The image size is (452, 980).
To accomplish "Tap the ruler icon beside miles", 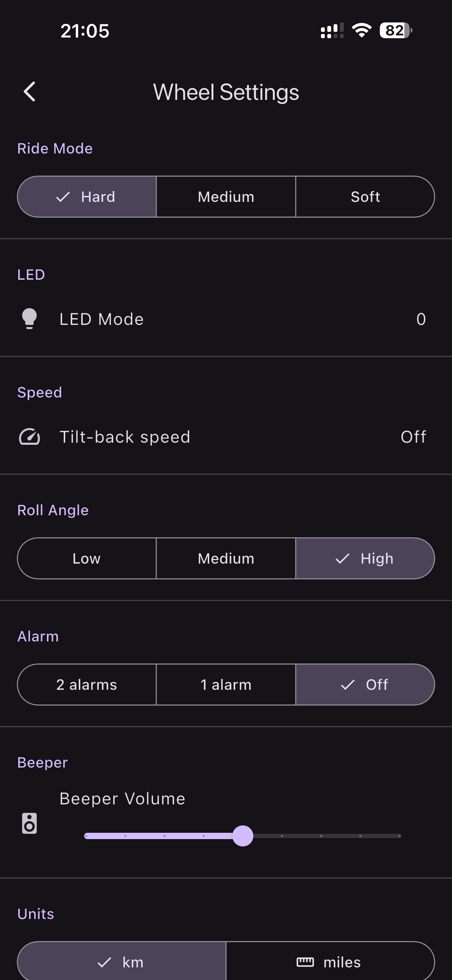I will tap(305, 962).
